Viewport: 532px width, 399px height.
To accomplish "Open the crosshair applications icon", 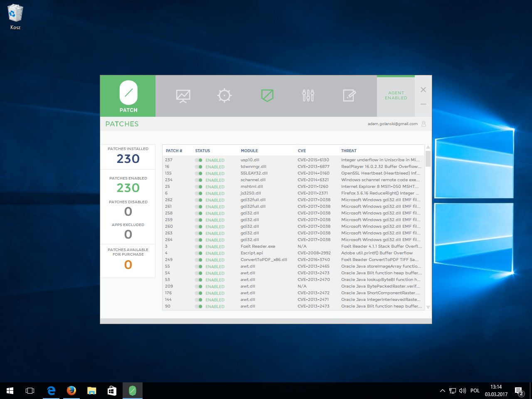I will click(x=224, y=96).
